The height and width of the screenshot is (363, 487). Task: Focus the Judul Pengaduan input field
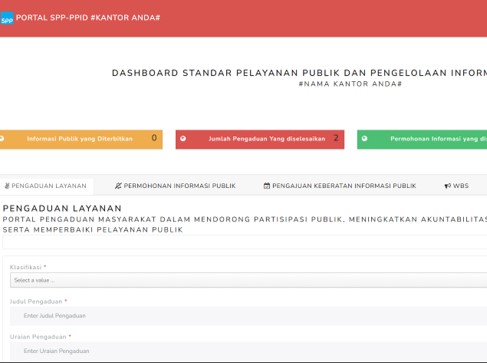coord(249,316)
